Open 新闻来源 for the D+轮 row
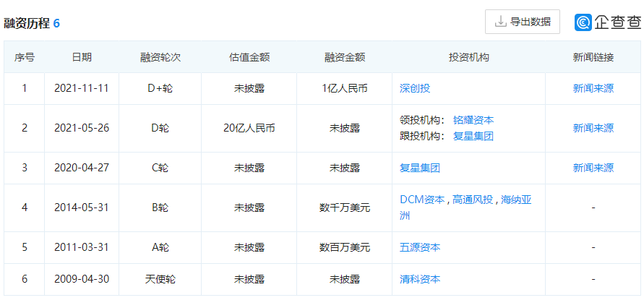This screenshot has width=644, height=308. [x=593, y=88]
